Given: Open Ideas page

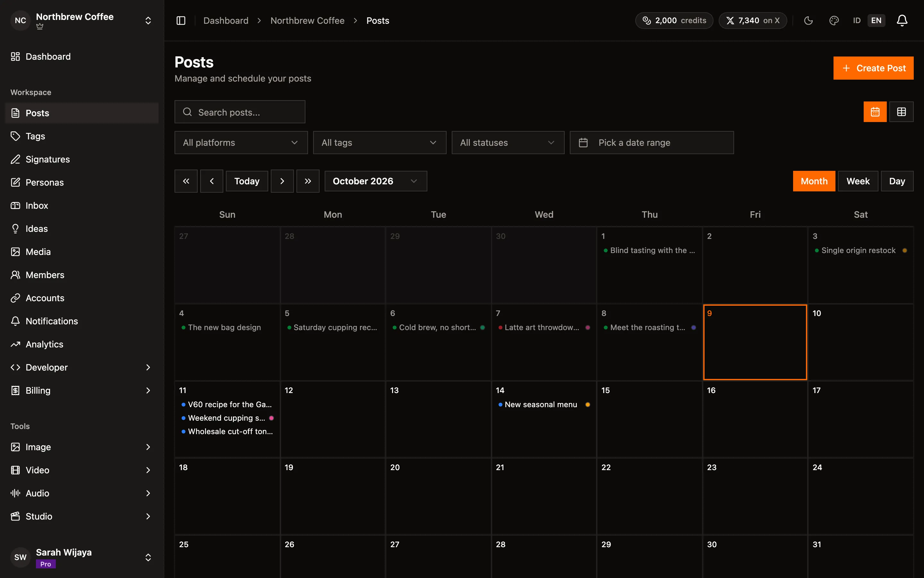Looking at the screenshot, I should pos(82,229).
